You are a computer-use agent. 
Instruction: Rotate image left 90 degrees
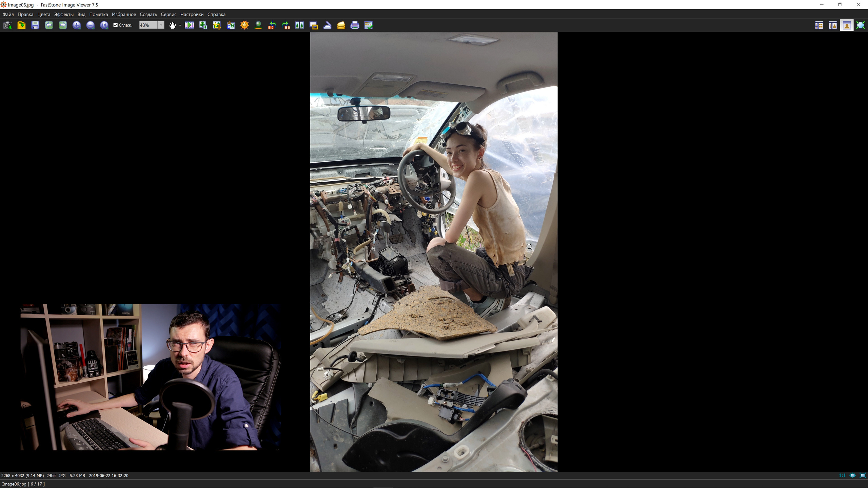pyautogui.click(x=272, y=25)
